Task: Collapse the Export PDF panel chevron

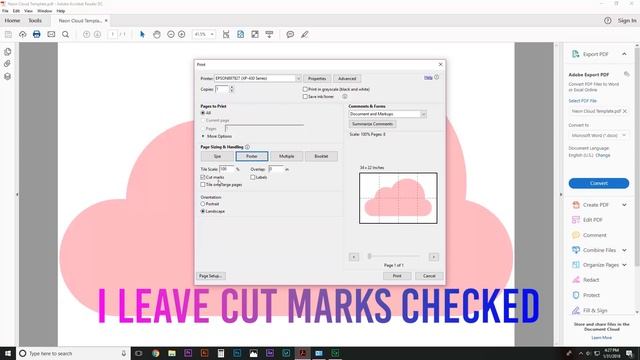Action: pos(624,54)
